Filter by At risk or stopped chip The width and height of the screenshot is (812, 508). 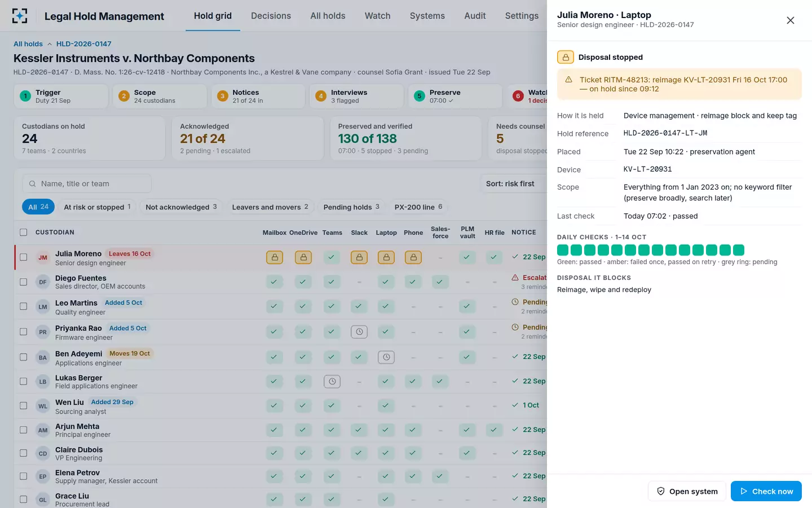(x=97, y=207)
